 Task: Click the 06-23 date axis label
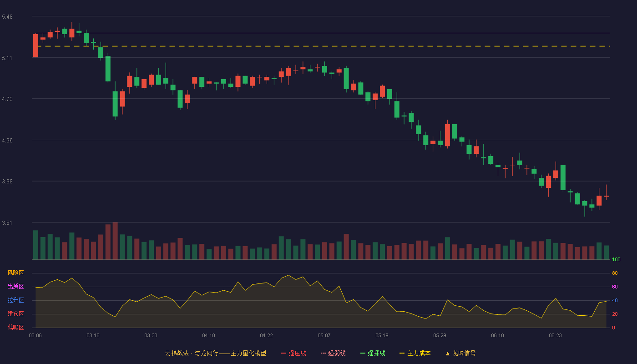(x=555, y=335)
